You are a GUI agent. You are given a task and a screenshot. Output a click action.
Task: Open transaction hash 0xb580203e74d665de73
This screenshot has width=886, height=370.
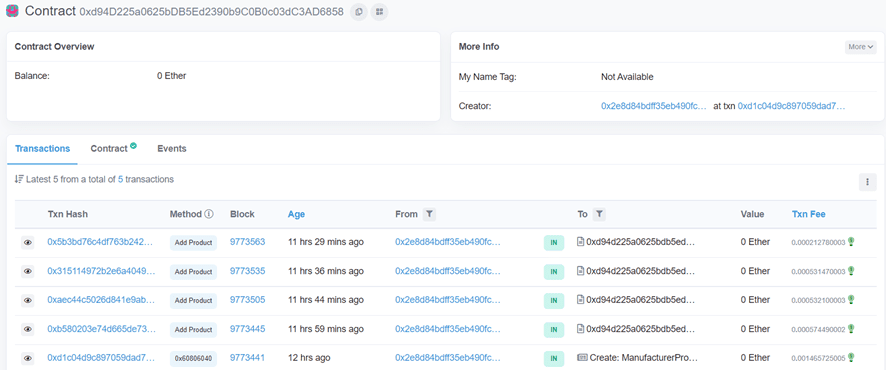102,329
